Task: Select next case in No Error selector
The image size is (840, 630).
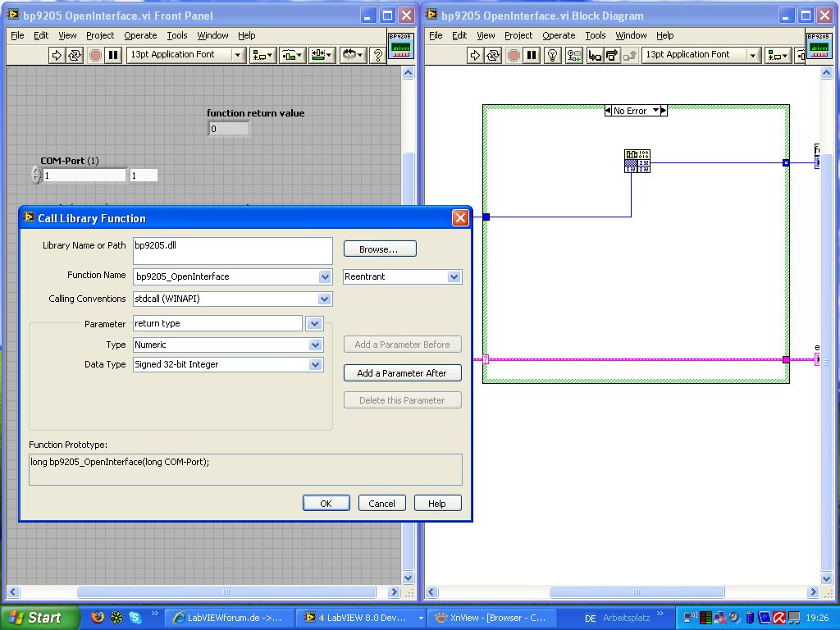Action: [663, 111]
